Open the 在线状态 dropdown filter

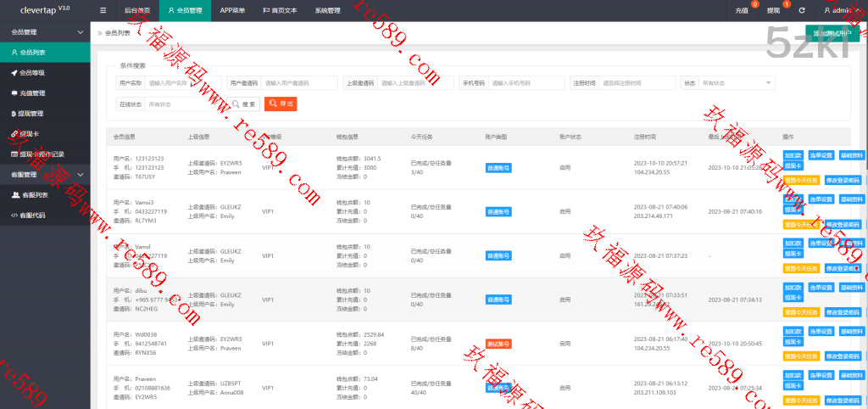pyautogui.click(x=184, y=104)
